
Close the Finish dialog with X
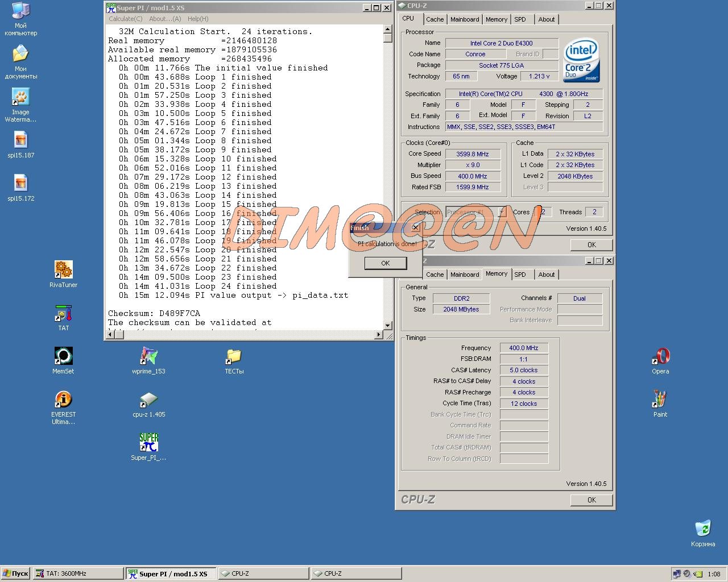click(415, 227)
